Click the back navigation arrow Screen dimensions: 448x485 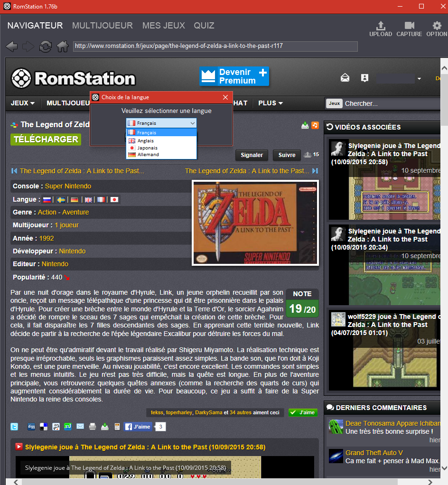click(12, 47)
